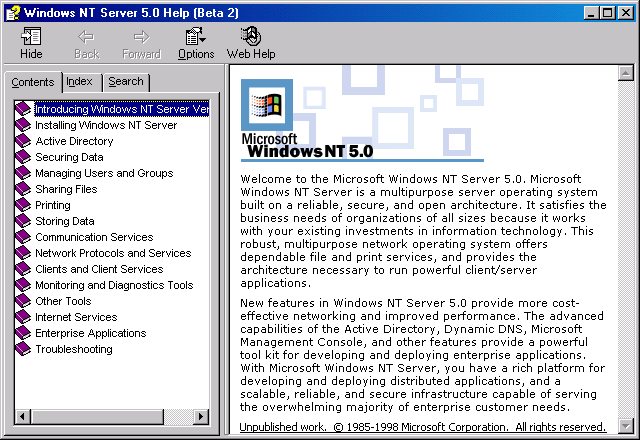Select the Printing topic
Image resolution: width=640 pixels, height=440 pixels.
[53, 205]
